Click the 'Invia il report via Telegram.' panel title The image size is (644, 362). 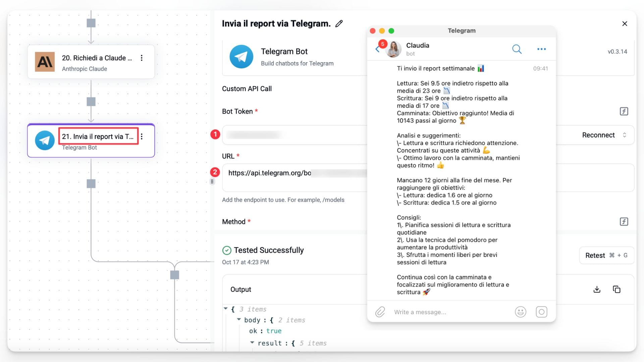point(276,23)
